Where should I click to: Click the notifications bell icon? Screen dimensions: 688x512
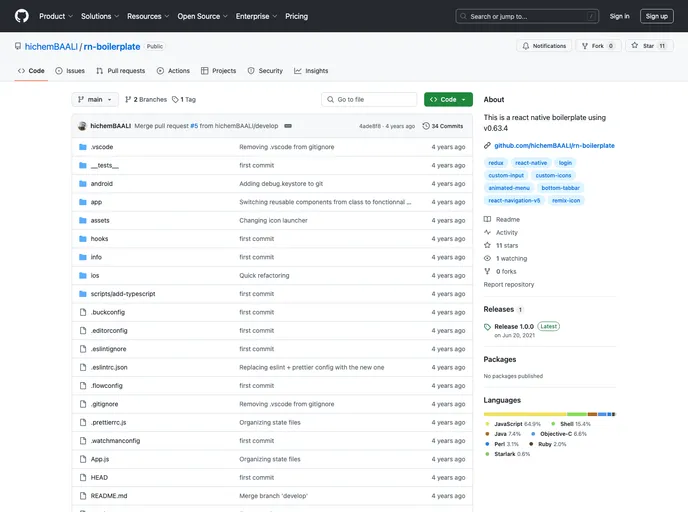click(526, 46)
